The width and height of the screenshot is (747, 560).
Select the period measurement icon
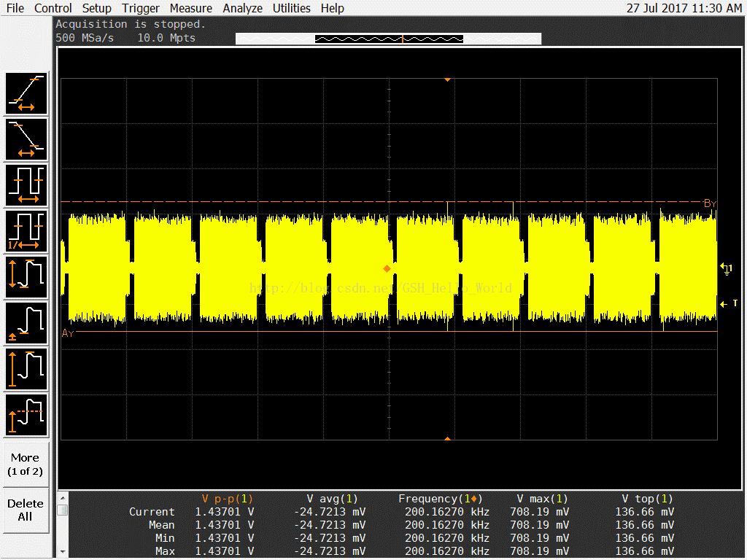26,185
